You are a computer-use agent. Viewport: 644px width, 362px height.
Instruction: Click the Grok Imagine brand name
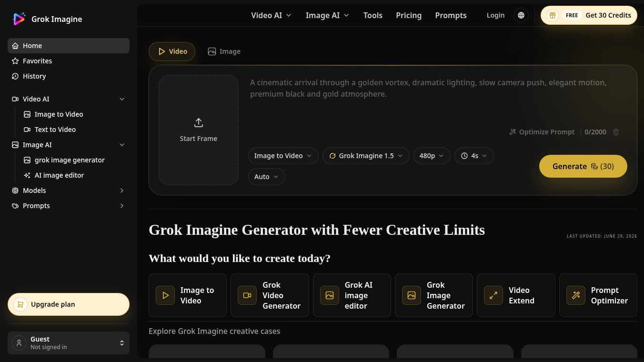(x=57, y=19)
